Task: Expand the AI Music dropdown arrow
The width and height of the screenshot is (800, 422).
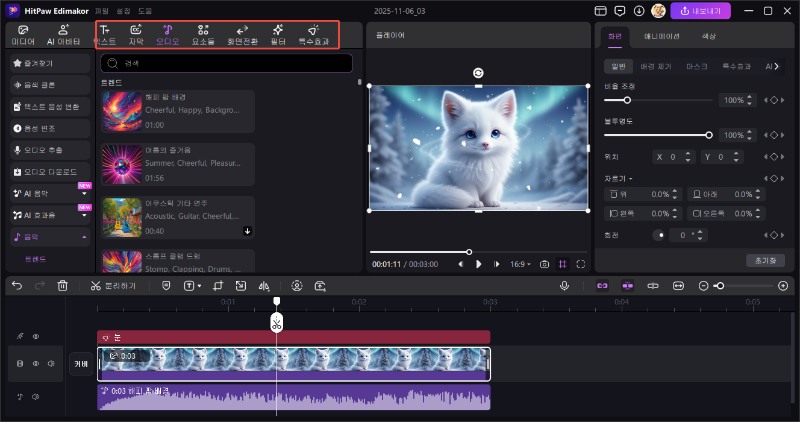Action: (84, 194)
